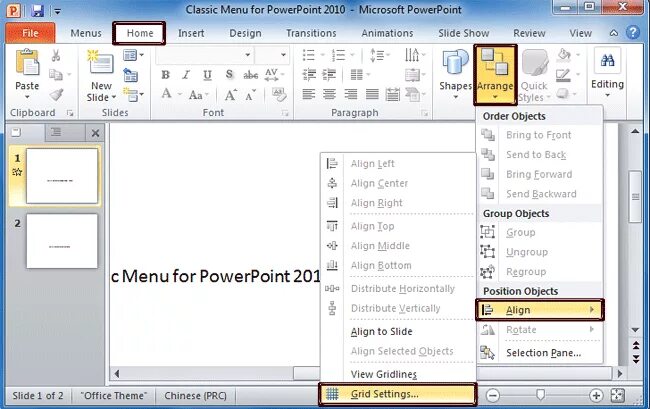Increase font size with Grow Font
Screen dimensions: 650x409
coord(231,95)
